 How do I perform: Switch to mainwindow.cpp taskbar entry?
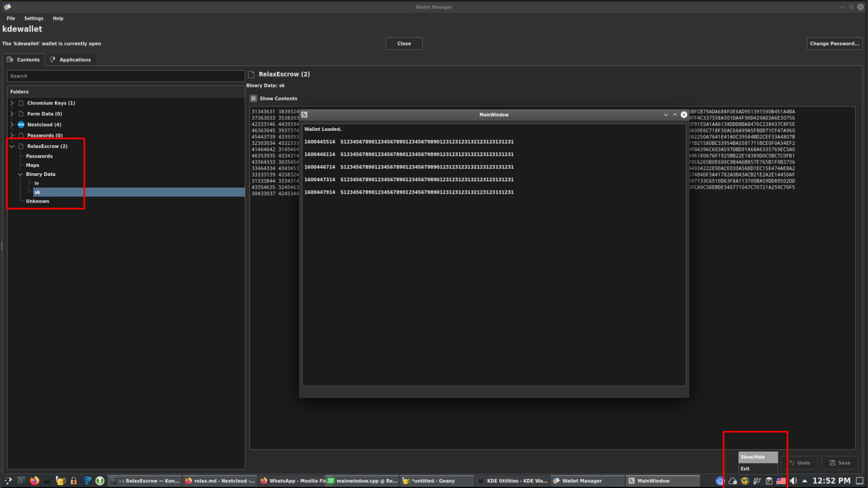[363, 481]
